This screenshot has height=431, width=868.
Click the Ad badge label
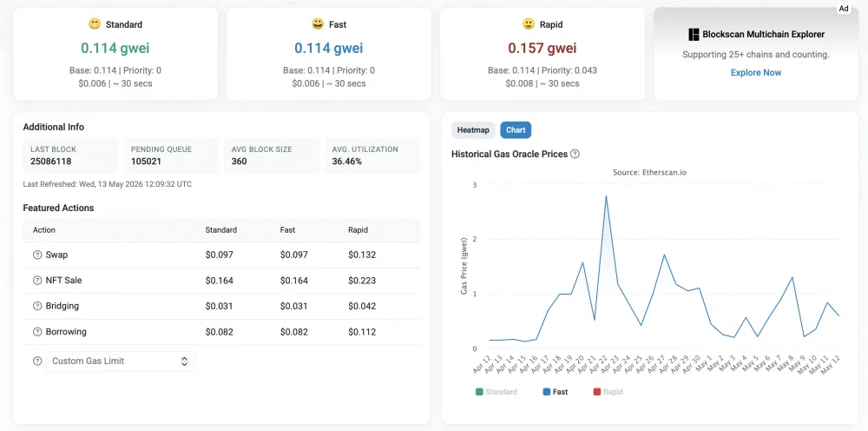pyautogui.click(x=844, y=9)
